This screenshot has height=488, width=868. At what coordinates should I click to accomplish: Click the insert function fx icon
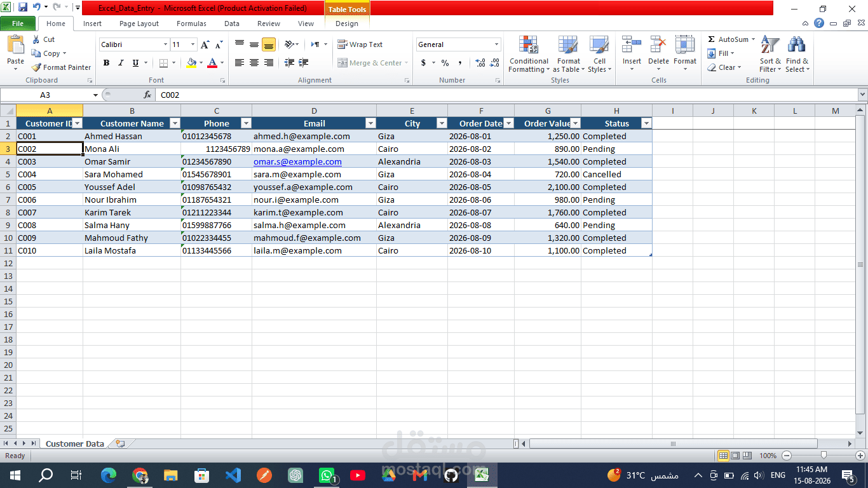[147, 95]
